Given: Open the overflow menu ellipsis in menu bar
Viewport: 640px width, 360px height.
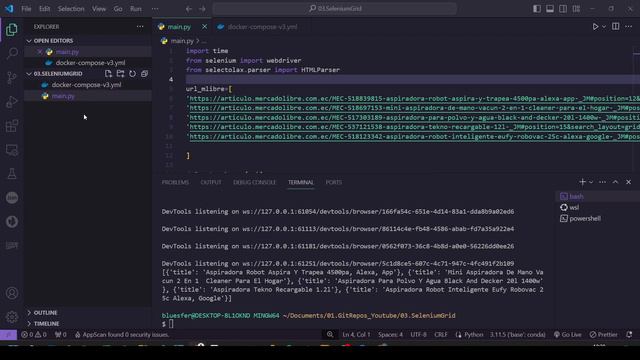Looking at the screenshot, I should point(155,9).
